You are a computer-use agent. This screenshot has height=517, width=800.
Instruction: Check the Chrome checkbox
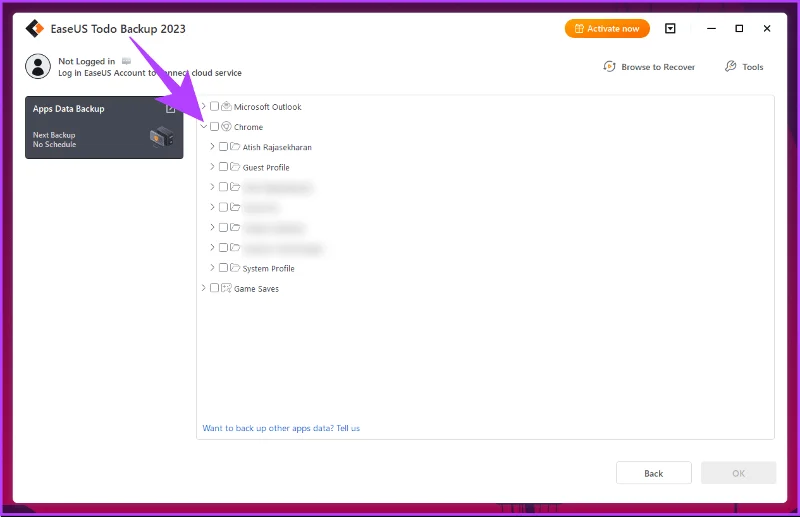click(x=214, y=127)
